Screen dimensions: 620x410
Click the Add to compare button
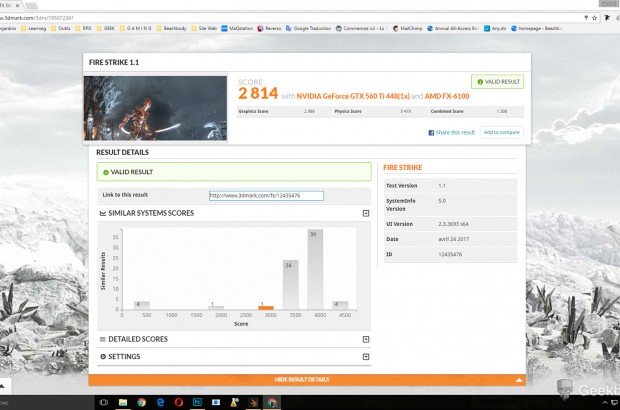(501, 132)
